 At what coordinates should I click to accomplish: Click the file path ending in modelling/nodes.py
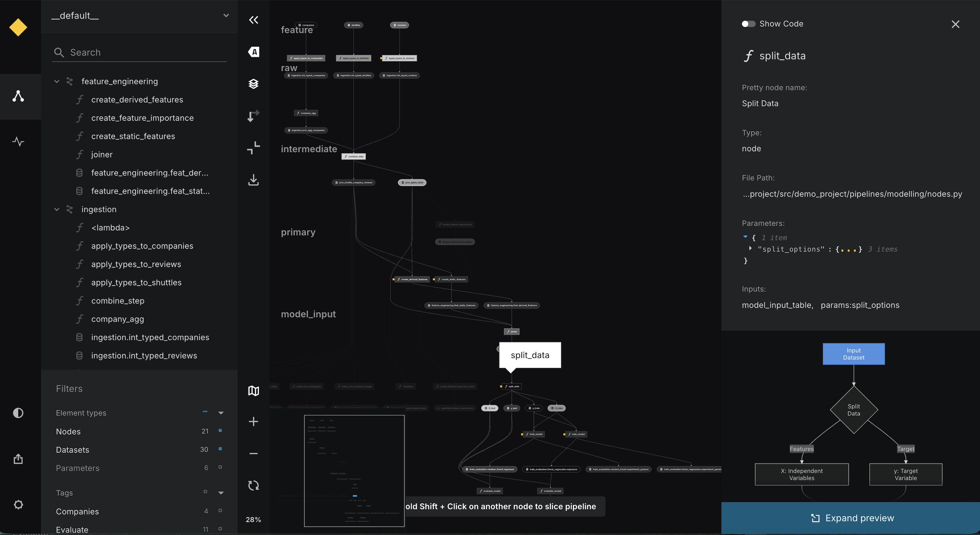852,194
